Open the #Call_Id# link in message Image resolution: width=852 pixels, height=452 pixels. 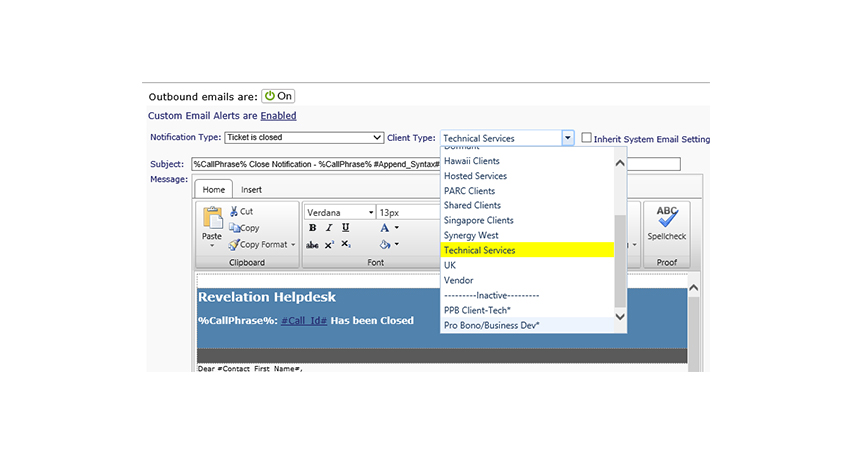tap(304, 321)
